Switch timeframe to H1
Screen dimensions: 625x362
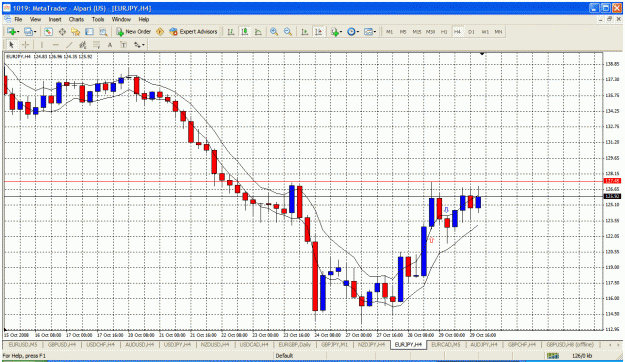(444, 31)
